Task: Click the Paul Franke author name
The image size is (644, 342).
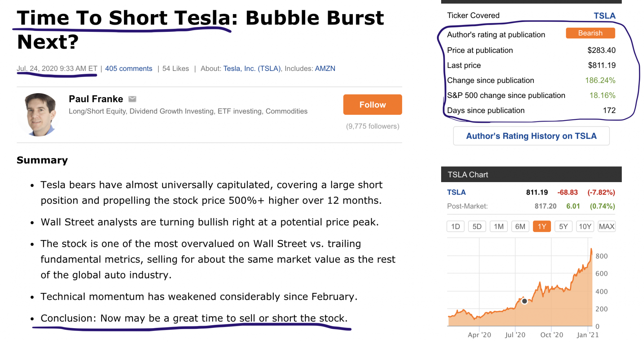Action: (x=96, y=99)
